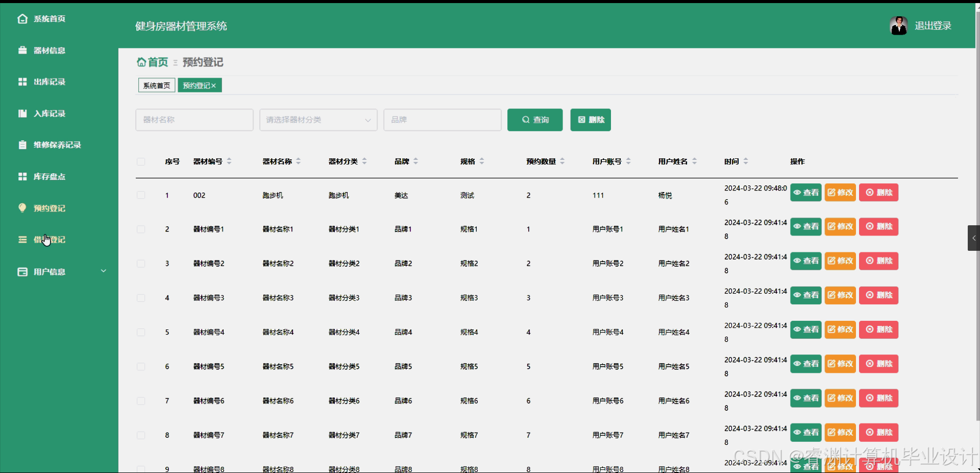Click the home icon in the breadcrumb
The width and height of the screenshot is (980, 473).
click(141, 62)
